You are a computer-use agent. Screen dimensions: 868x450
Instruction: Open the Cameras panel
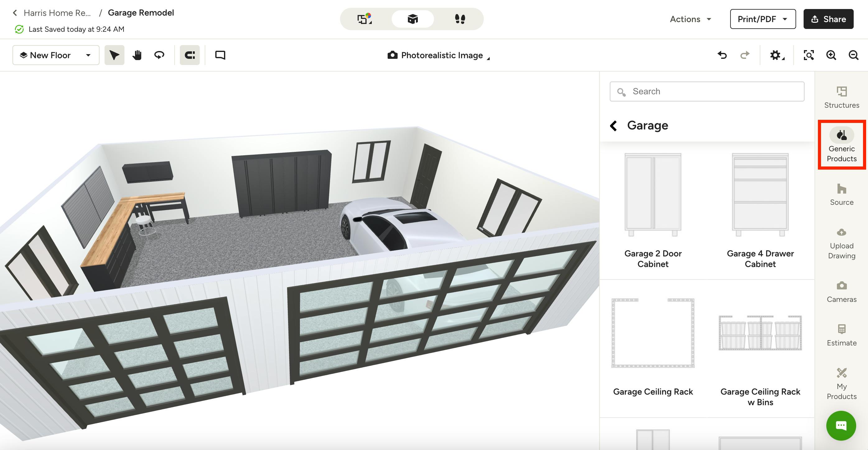pos(841,292)
